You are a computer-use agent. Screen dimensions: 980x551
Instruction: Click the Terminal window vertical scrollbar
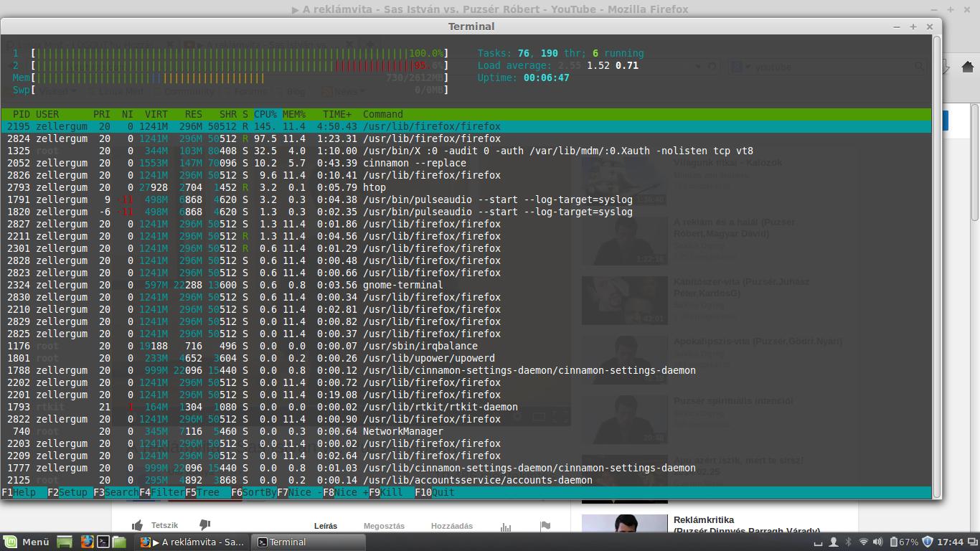(x=936, y=266)
